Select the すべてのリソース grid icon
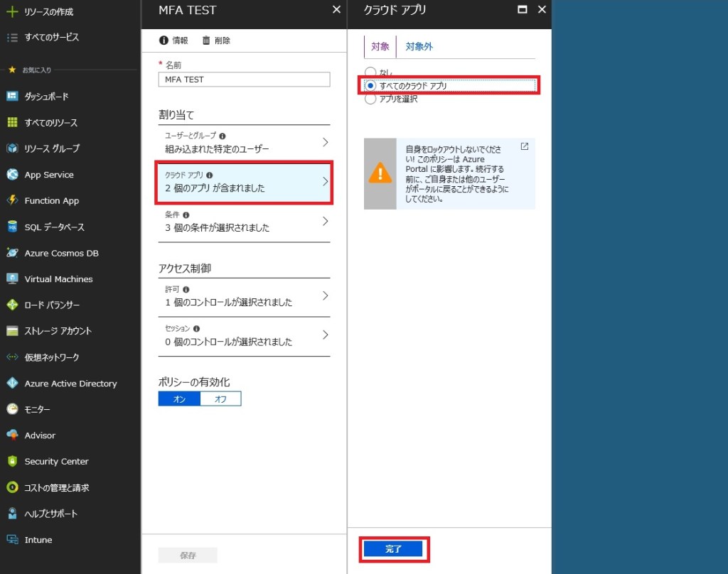728x574 pixels. pyautogui.click(x=12, y=122)
